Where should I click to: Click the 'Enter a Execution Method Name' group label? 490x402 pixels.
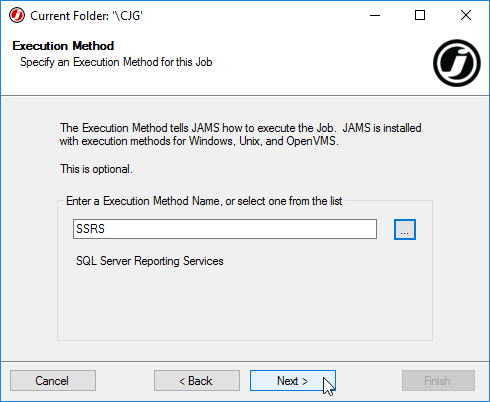[204, 201]
